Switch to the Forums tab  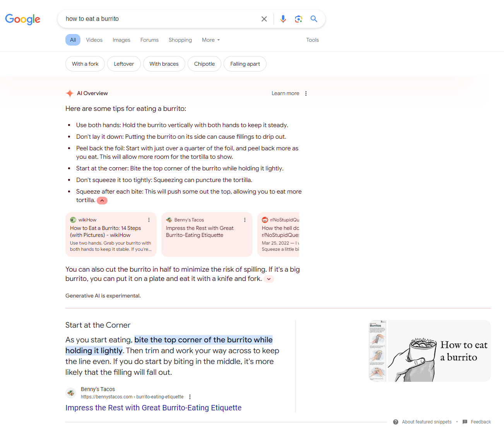149,40
